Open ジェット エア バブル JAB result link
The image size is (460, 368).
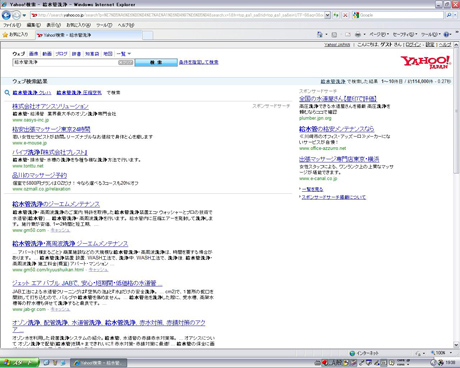pyautogui.click(x=87, y=283)
